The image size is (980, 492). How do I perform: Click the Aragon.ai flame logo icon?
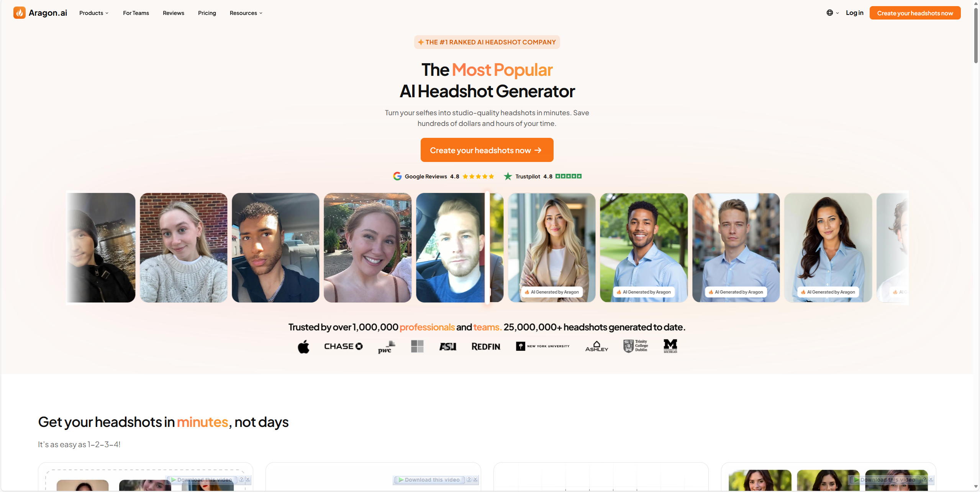[20, 13]
